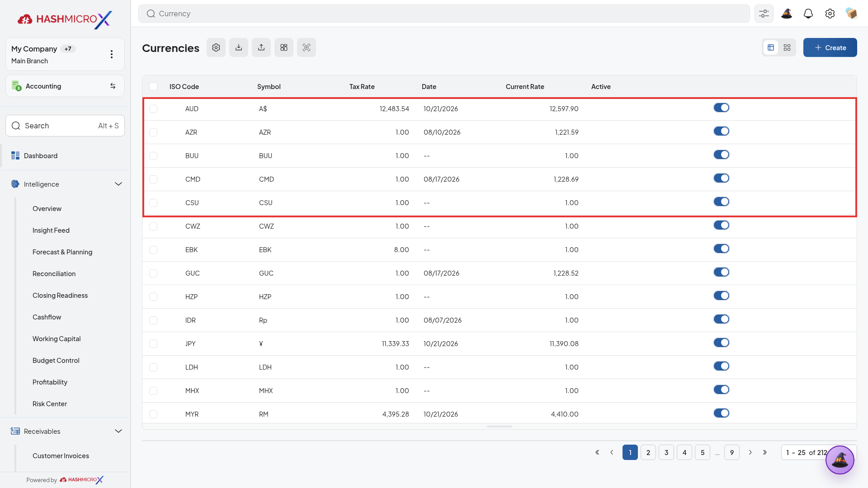868x488 pixels.
Task: Select all rows with header checkbox
Action: (x=153, y=86)
